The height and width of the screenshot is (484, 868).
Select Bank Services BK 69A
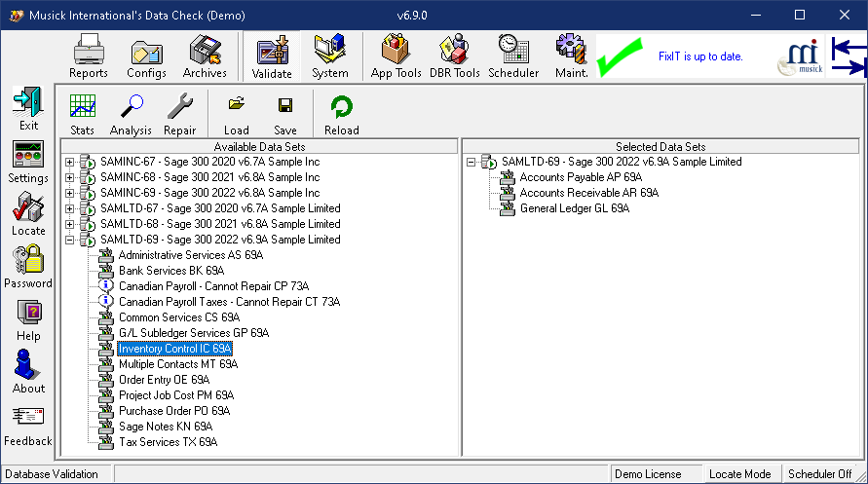(x=171, y=271)
